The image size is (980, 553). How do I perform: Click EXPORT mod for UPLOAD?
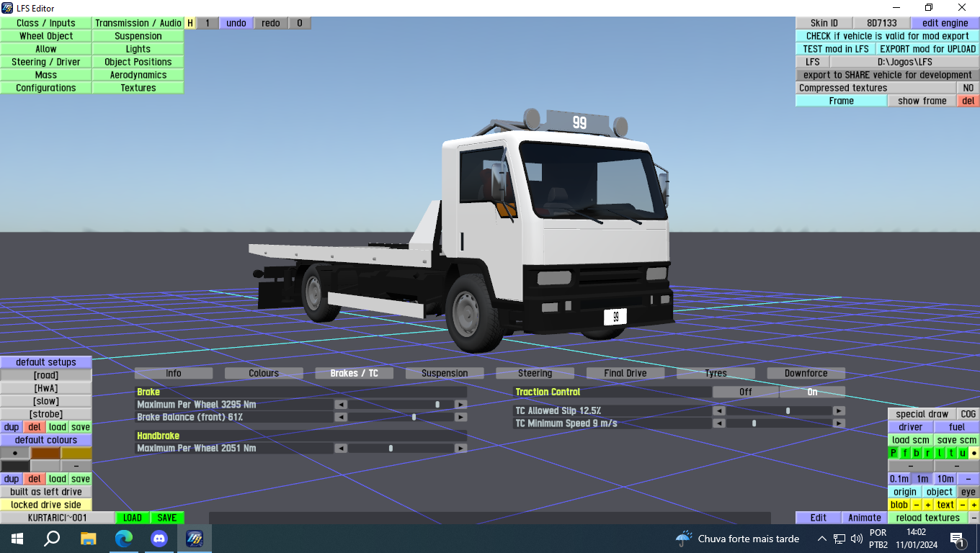(x=928, y=49)
